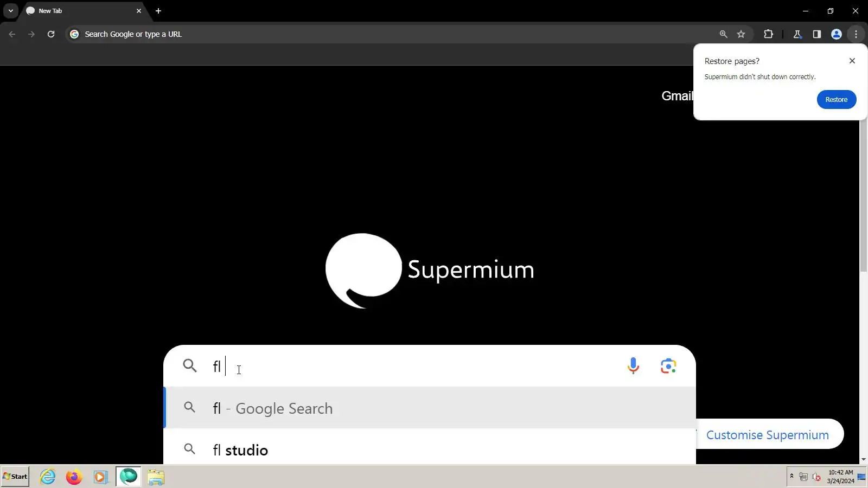Switch to Supermium on the taskbar
Screen dimensions: 868x488
129,477
